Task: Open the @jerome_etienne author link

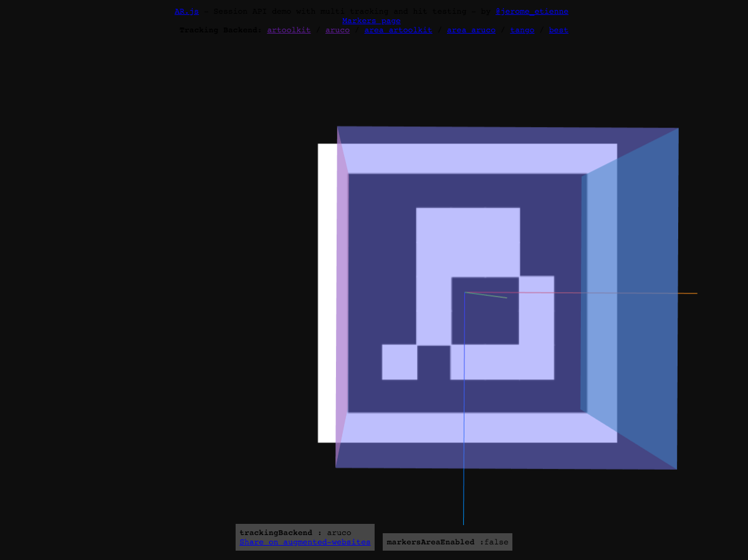Action: point(532,11)
